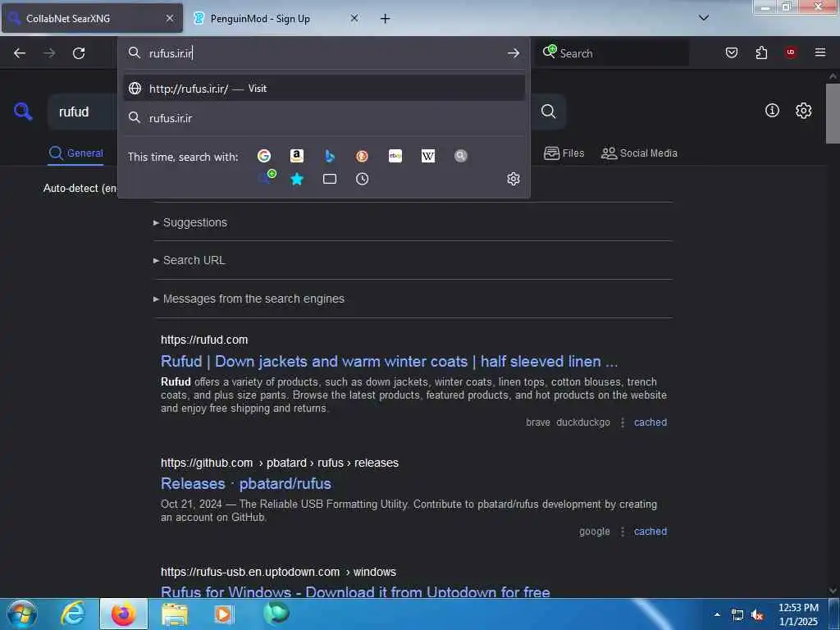Select the Social Media search category
Viewport: 840px width, 630px height.
(639, 153)
